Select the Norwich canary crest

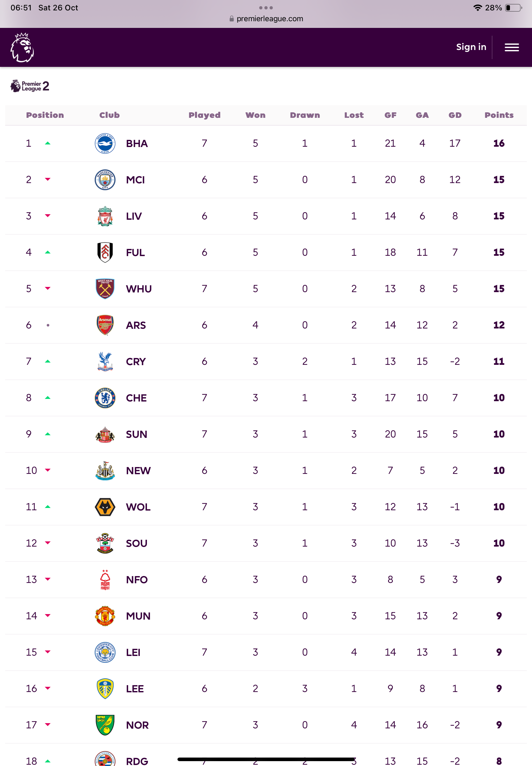(x=105, y=725)
